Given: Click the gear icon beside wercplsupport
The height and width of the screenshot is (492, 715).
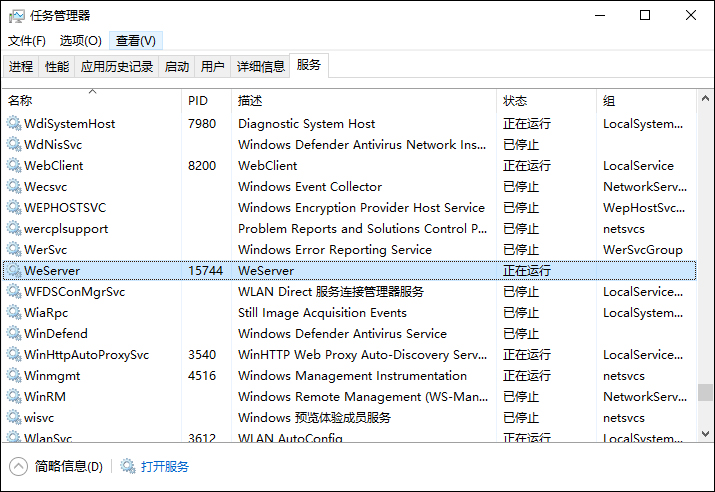Looking at the screenshot, I should coord(14,228).
